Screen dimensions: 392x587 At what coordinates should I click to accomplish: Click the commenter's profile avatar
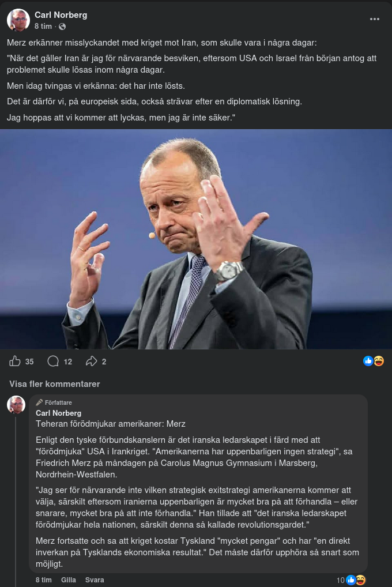point(16,405)
